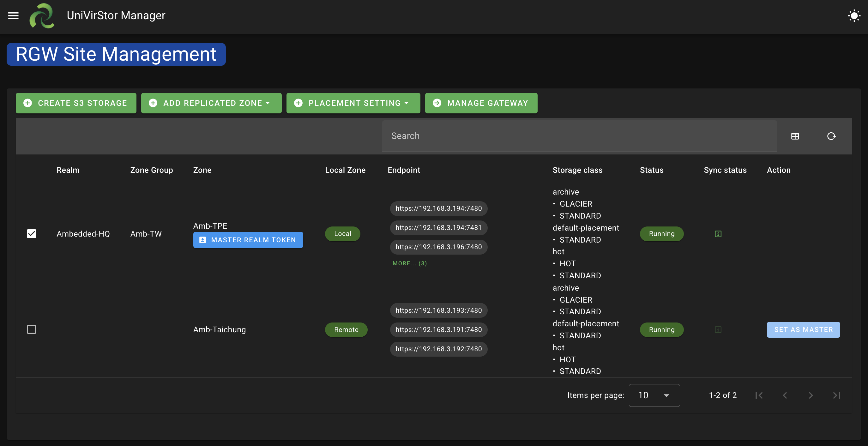
Task: Open the Placement Setting dropdown
Action: pos(353,103)
